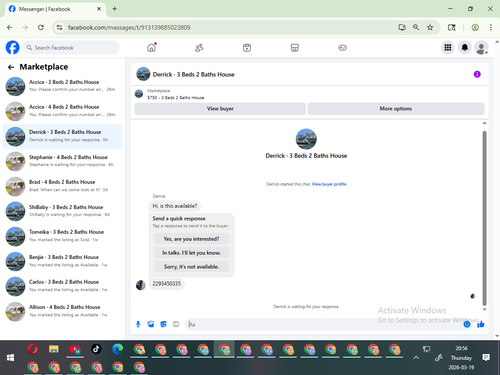Open Carlos 3 Beds 2 Baths House chat

(63, 286)
